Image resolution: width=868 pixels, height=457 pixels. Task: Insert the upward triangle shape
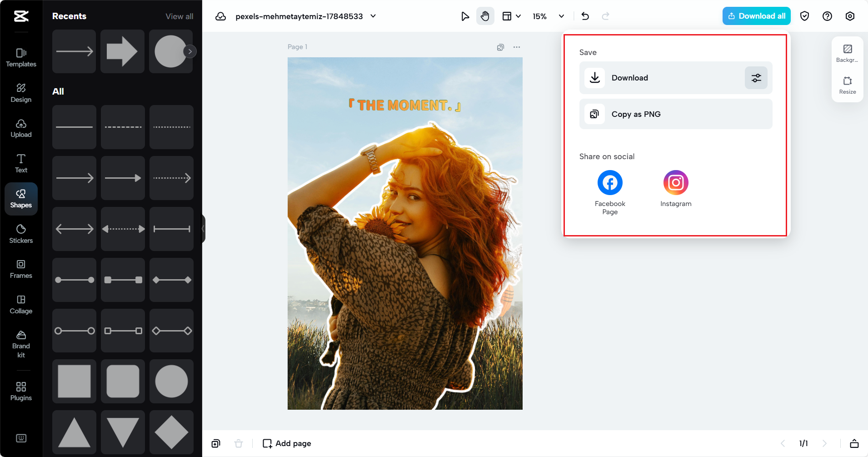[74, 432]
